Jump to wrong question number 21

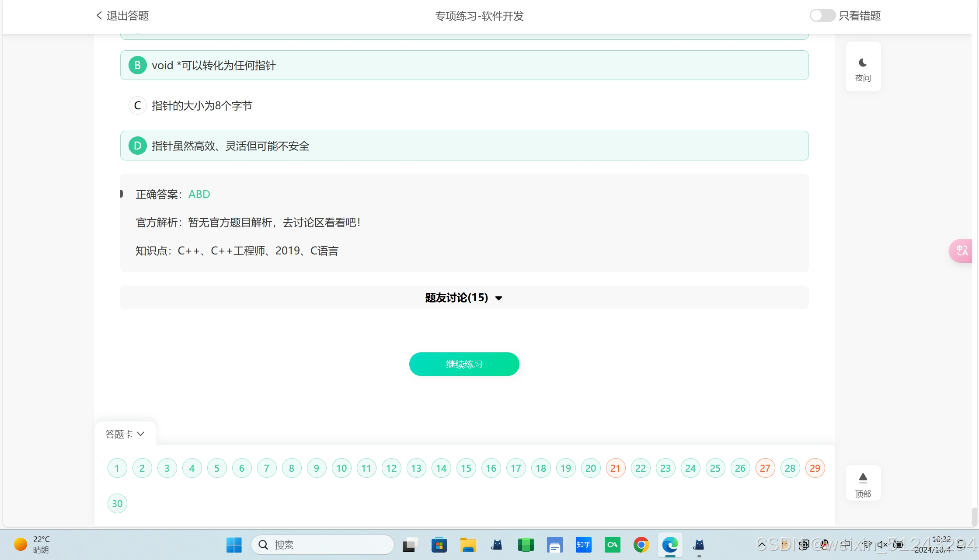[x=615, y=468]
